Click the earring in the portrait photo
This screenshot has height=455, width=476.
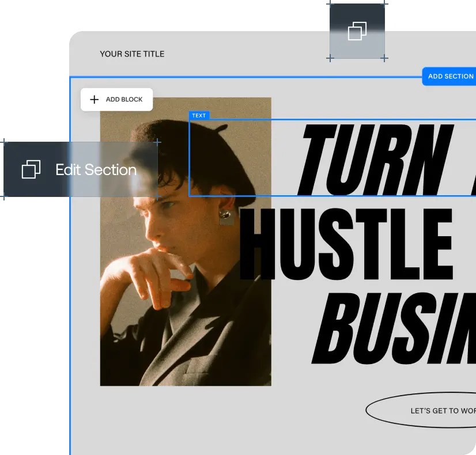225,216
